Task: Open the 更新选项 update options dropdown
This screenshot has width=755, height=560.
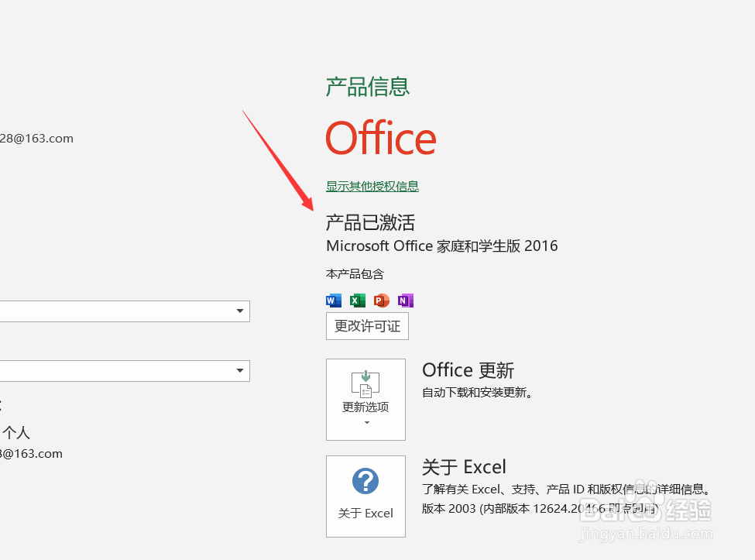Action: [x=365, y=399]
